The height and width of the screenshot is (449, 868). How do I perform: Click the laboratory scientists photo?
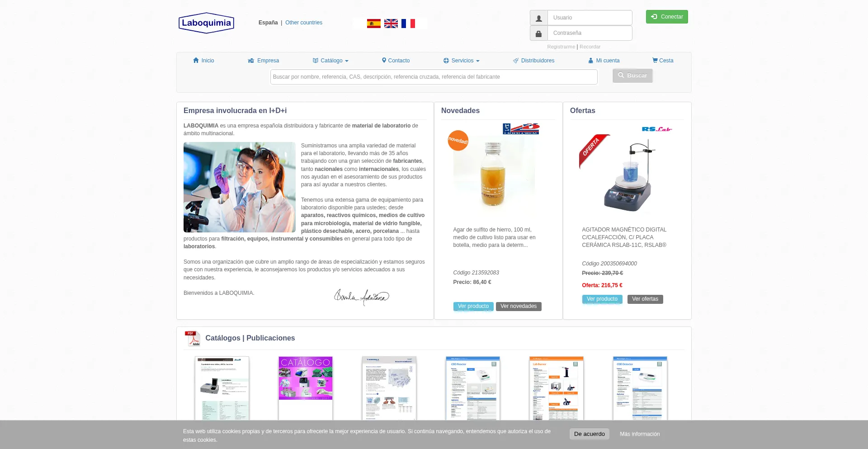click(240, 187)
